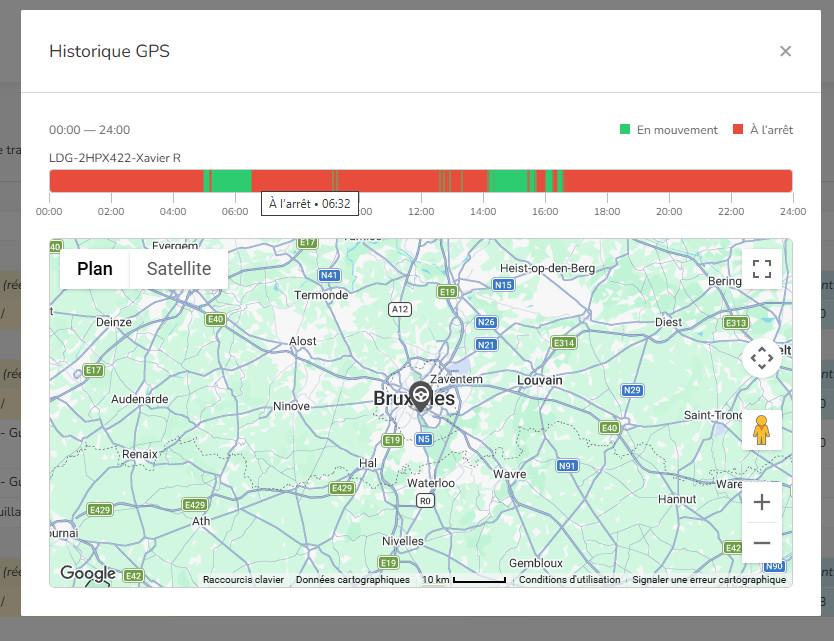The image size is (834, 641).
Task: Switch map to Satellite view
Action: tap(179, 269)
